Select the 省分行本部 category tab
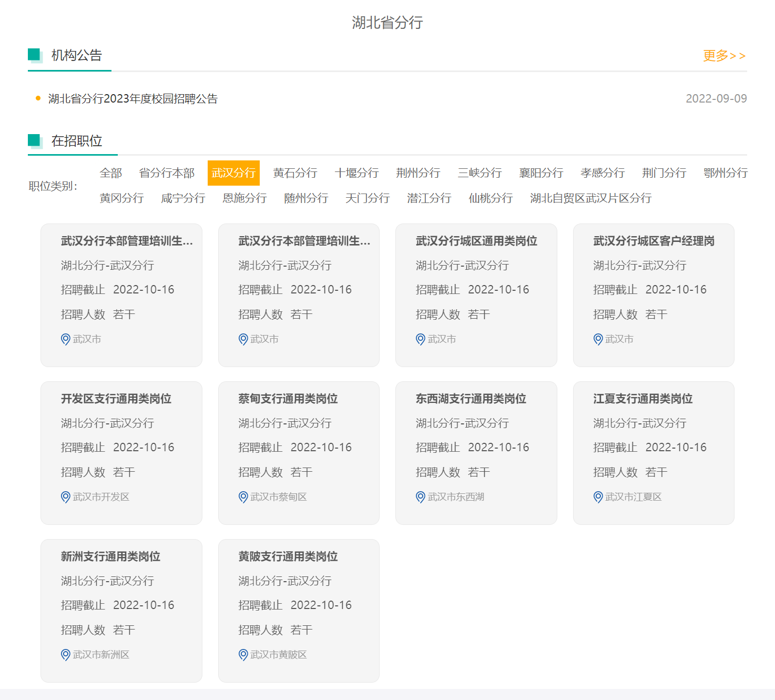This screenshot has height=700, width=775. point(167,173)
